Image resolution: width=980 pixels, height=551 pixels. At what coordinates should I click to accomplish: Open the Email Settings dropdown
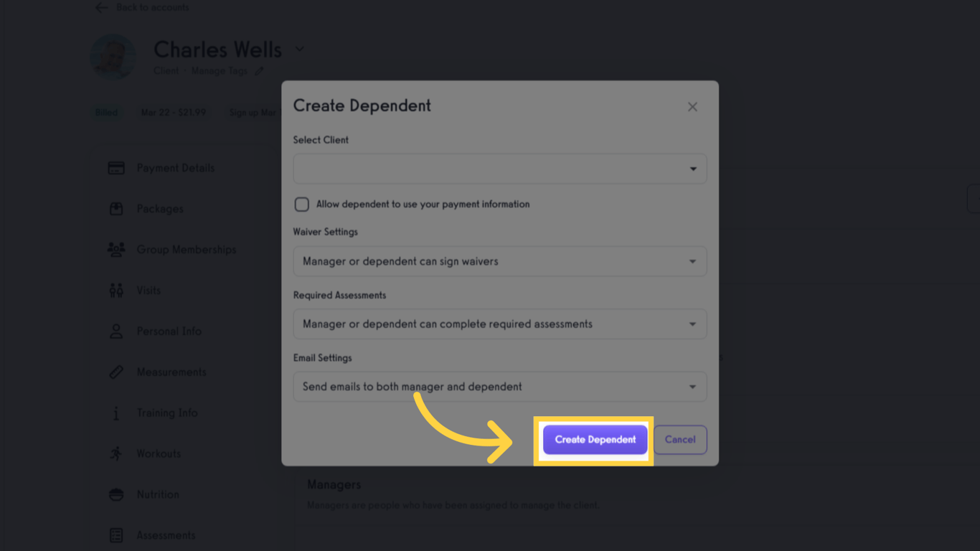[499, 387]
